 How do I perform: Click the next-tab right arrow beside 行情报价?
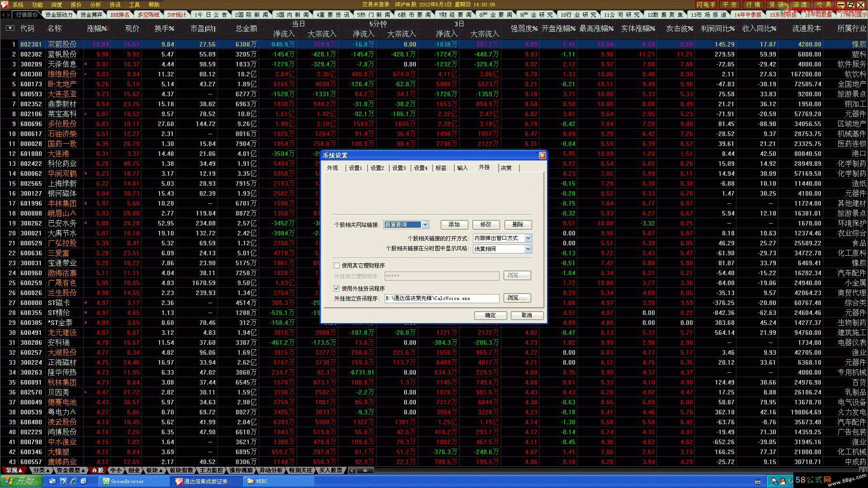coord(9,15)
